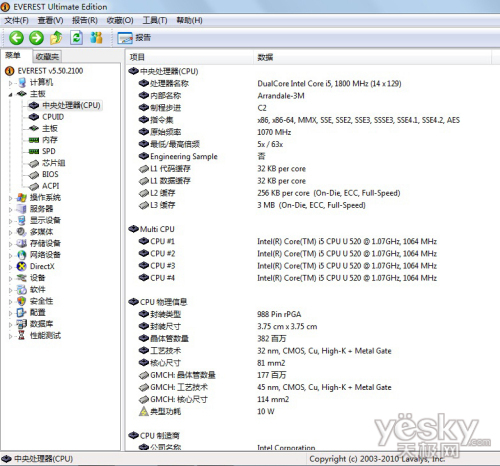
Task: Switch to the 菜单 tab
Action: [13, 55]
